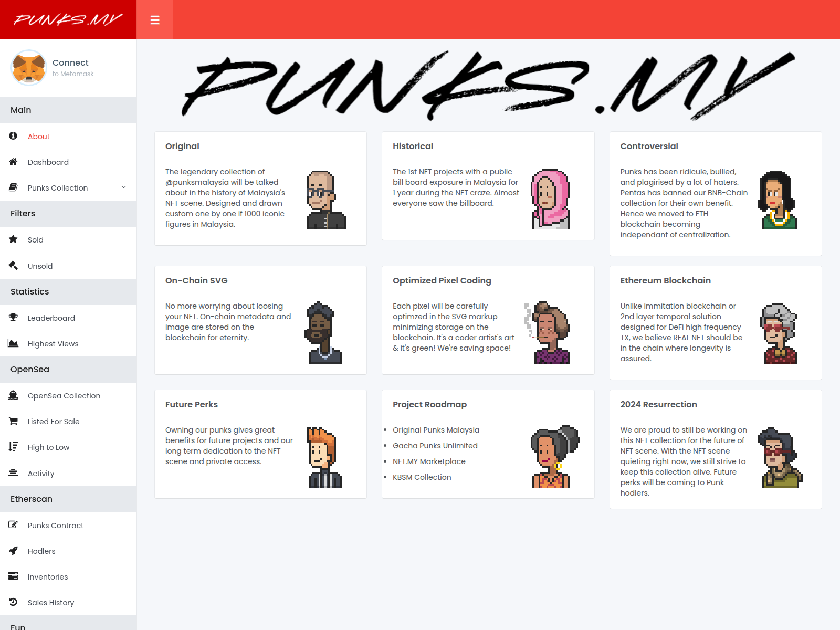
Task: Click the Metamask fox icon
Action: tap(29, 68)
